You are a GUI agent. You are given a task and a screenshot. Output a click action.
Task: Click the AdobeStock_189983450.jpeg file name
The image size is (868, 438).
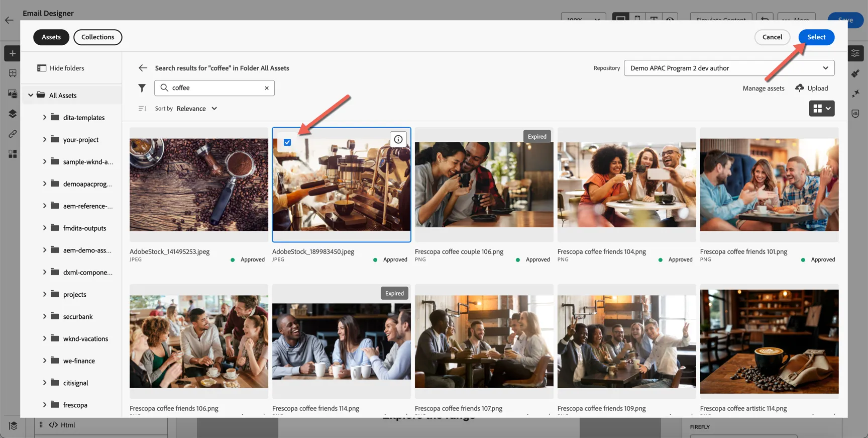pyautogui.click(x=313, y=251)
